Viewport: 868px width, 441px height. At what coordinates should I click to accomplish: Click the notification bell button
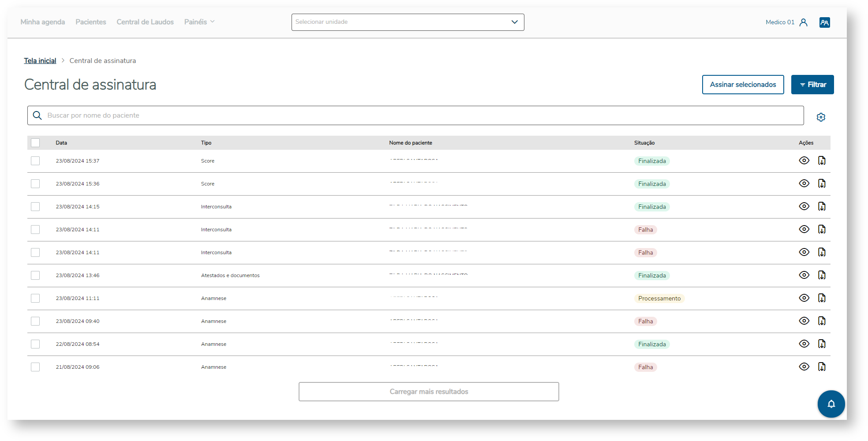[831, 404]
